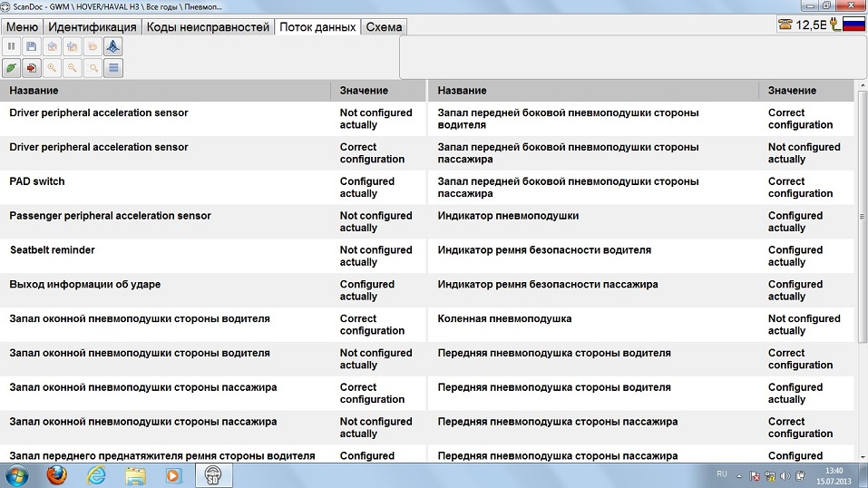Click the power plug indicator icon

click(x=835, y=24)
